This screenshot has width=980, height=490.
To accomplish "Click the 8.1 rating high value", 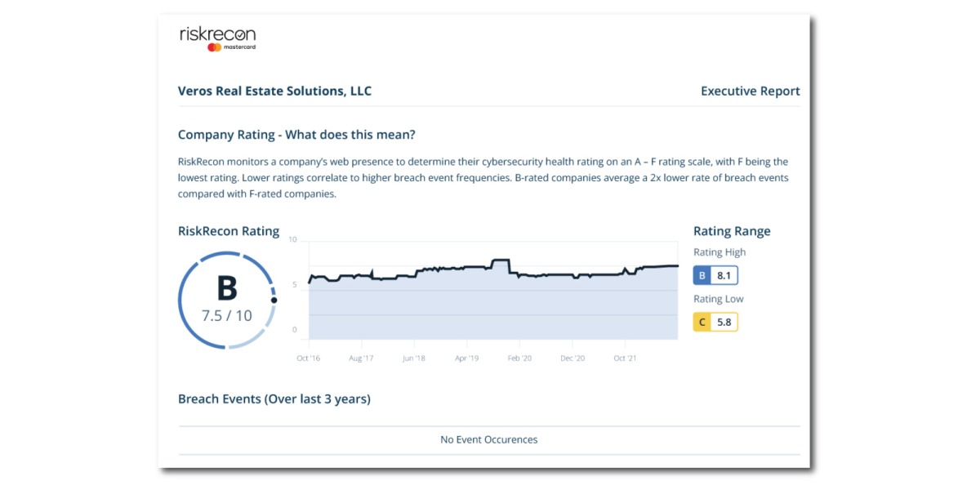I will click(x=724, y=276).
